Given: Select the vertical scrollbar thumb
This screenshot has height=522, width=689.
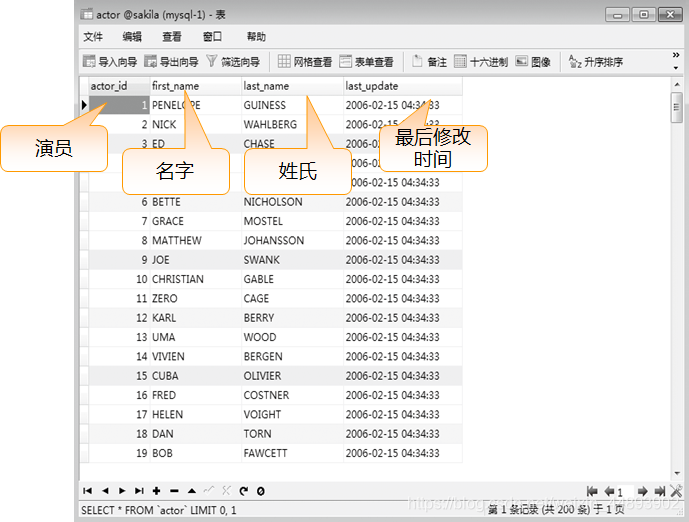Looking at the screenshot, I should [676, 108].
